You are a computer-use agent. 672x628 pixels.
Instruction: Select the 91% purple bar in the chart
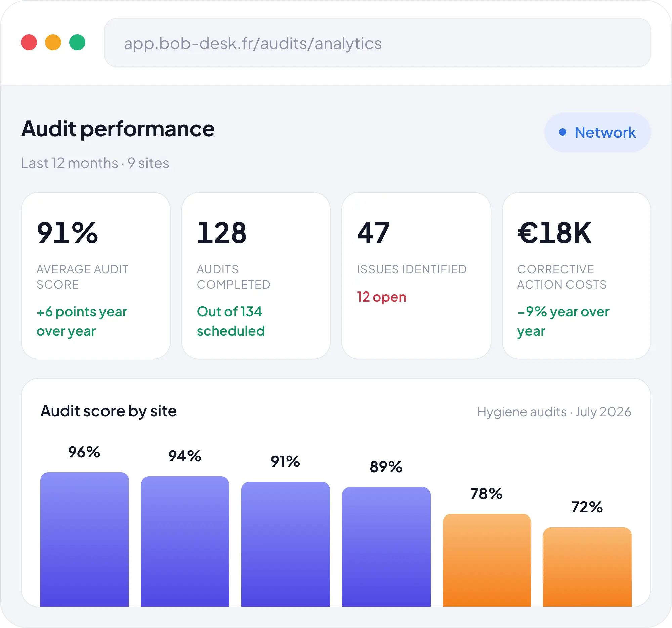click(285, 544)
